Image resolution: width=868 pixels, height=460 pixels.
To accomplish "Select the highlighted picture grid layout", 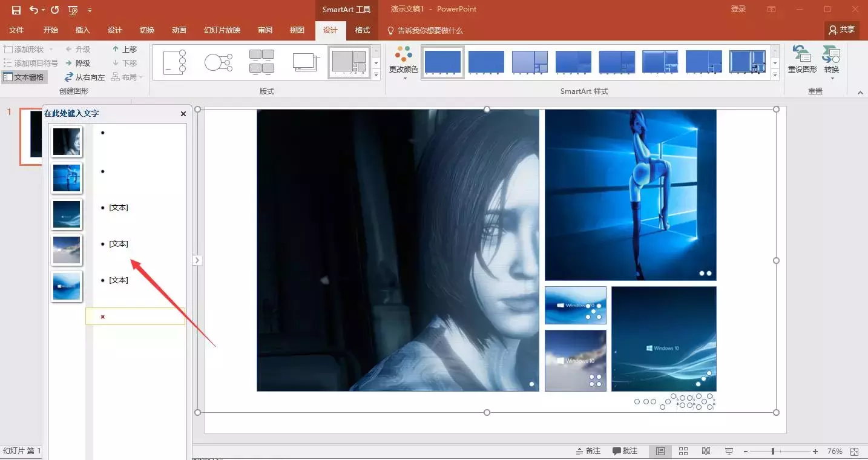I will point(349,62).
